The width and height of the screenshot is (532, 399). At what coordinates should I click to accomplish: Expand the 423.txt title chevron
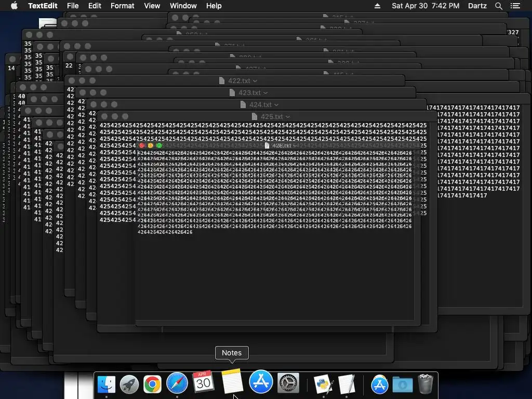click(x=265, y=93)
